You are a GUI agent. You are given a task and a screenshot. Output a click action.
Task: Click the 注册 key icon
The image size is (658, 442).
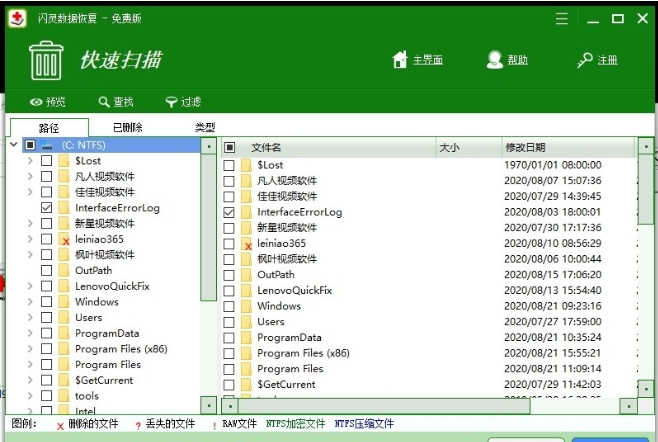click(x=585, y=60)
